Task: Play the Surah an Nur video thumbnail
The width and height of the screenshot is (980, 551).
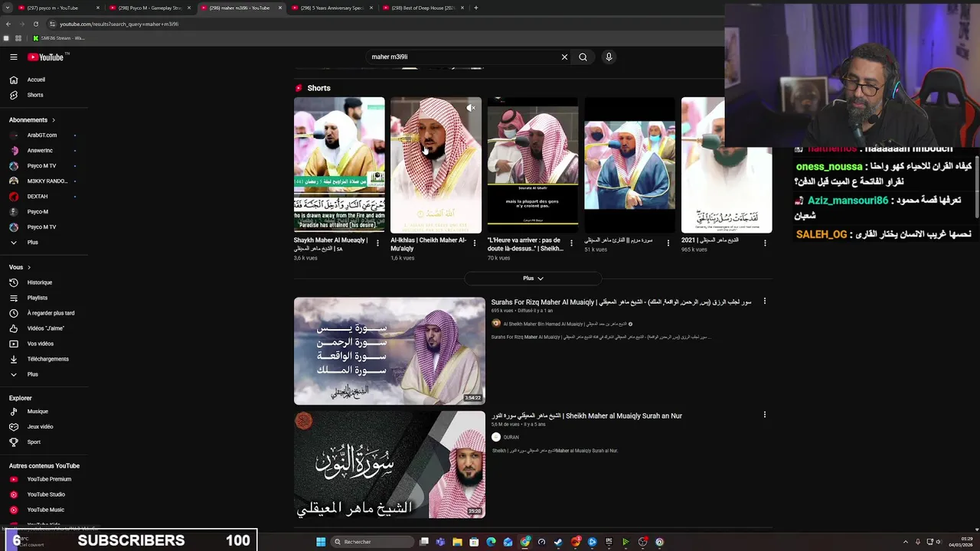Action: click(x=389, y=465)
